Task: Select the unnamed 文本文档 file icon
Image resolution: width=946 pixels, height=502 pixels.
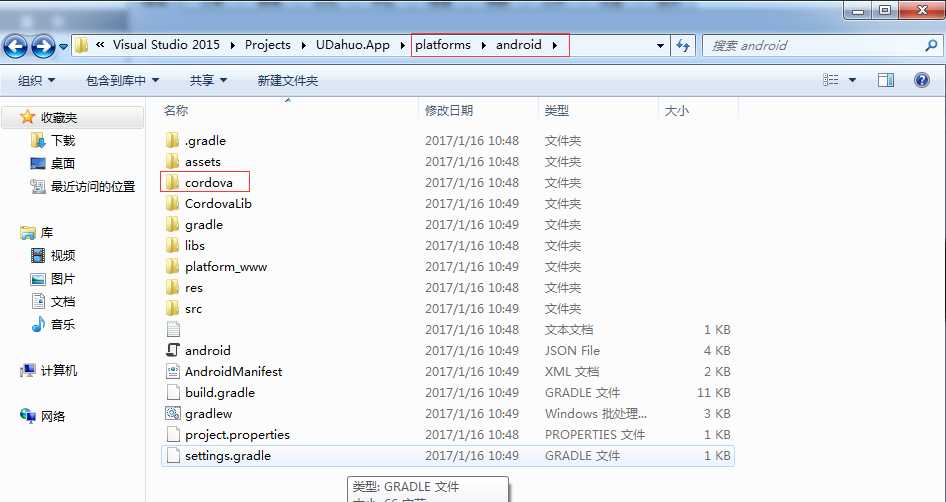Action: pos(173,329)
